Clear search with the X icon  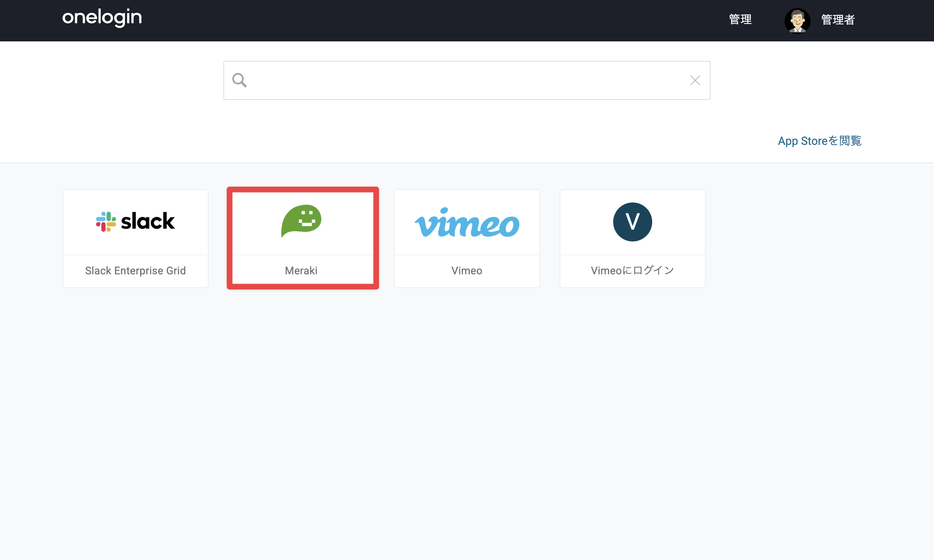click(x=695, y=80)
